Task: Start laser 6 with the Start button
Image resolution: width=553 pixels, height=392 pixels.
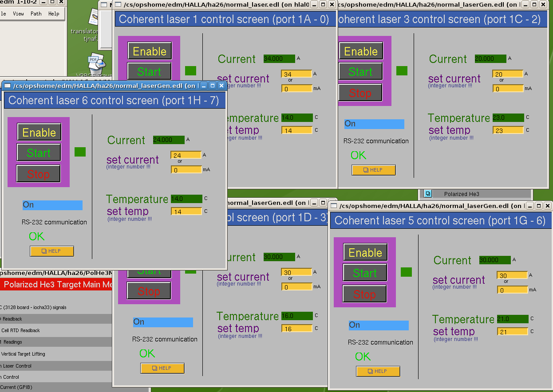Action: click(x=39, y=153)
